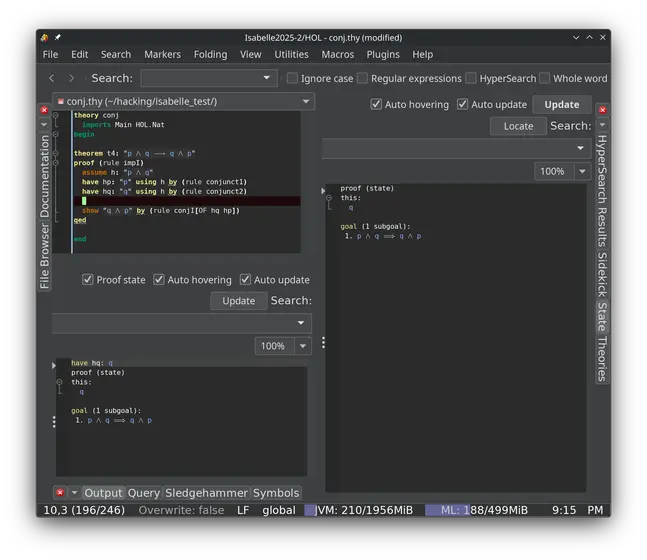
Task: Uncheck Auto update in Output panel
Action: click(245, 279)
